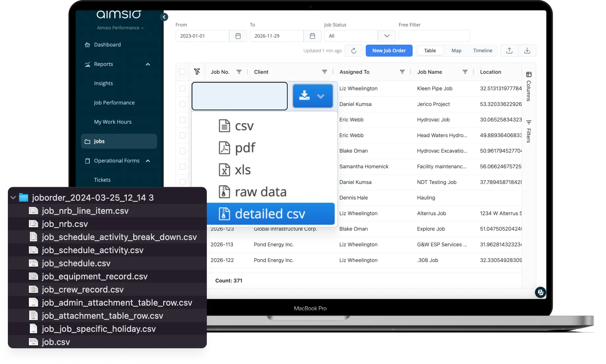Screen dimensions: 606x364
Task: Toggle the select-all header checkbox
Action: (183, 72)
